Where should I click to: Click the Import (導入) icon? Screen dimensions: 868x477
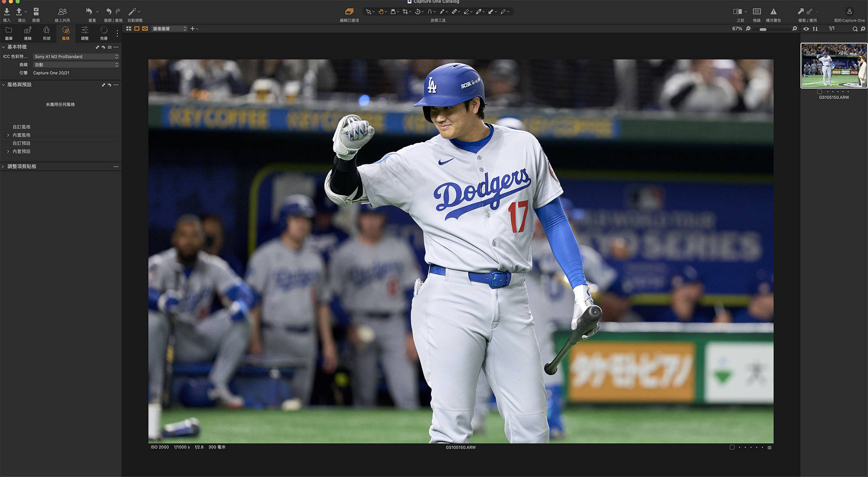(7, 12)
